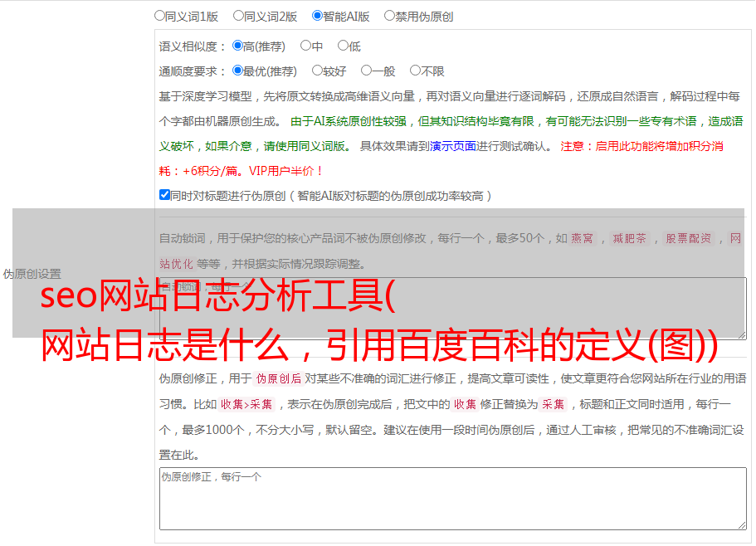The height and width of the screenshot is (546, 756).
Task: Open the 演示页面 link
Action: [x=453, y=146]
